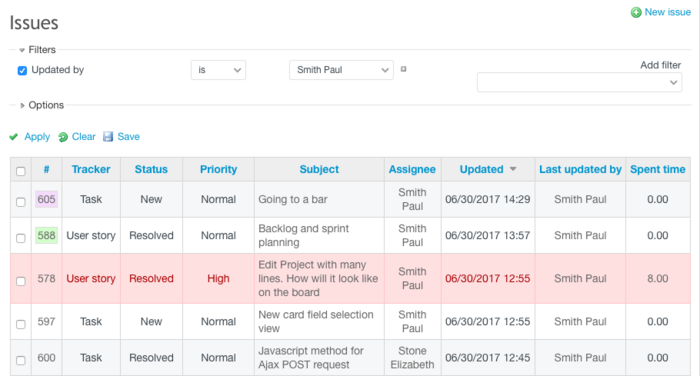Click assignee Stone Elizabeth in issue 600 row
Screen dimensions: 700x376
[412, 358]
